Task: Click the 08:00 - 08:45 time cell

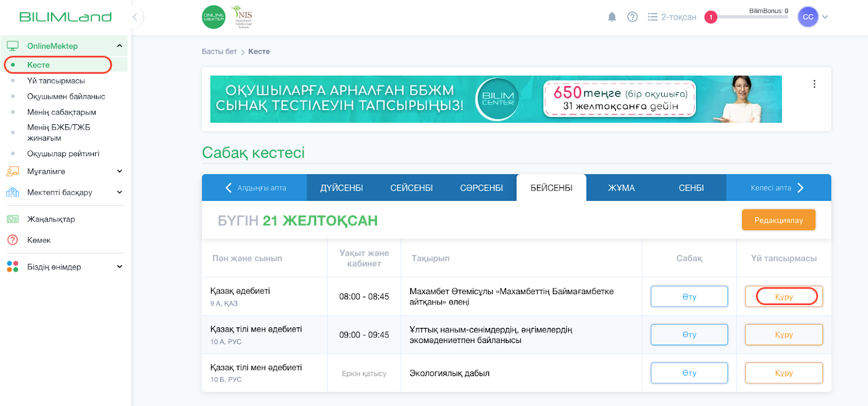Action: tap(364, 296)
